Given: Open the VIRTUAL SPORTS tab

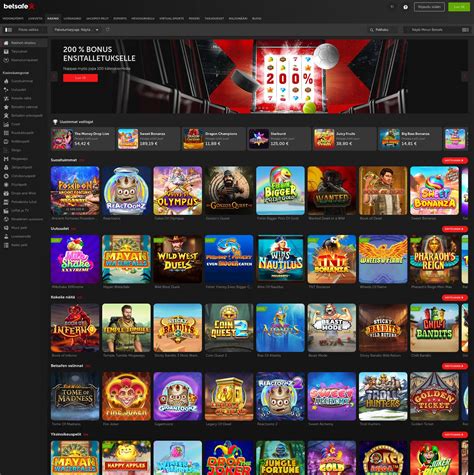Looking at the screenshot, I should coord(171,19).
